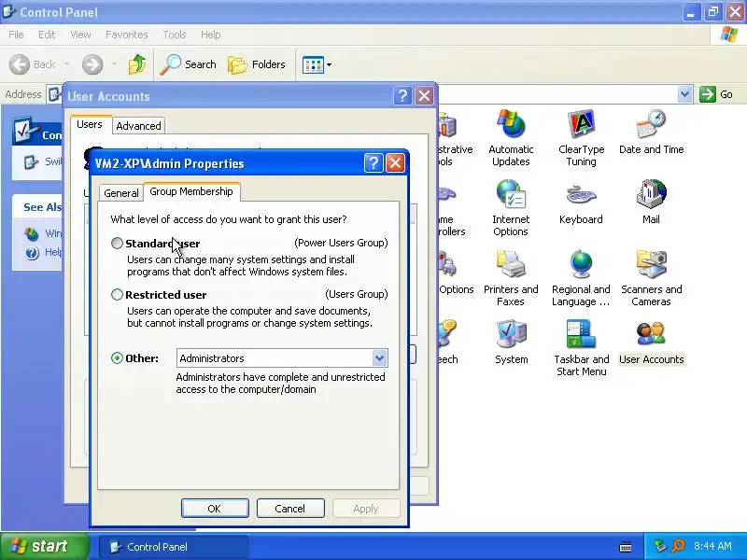Open Printers and Faxes icon
Screen dimensions: 747x560
coord(511,278)
